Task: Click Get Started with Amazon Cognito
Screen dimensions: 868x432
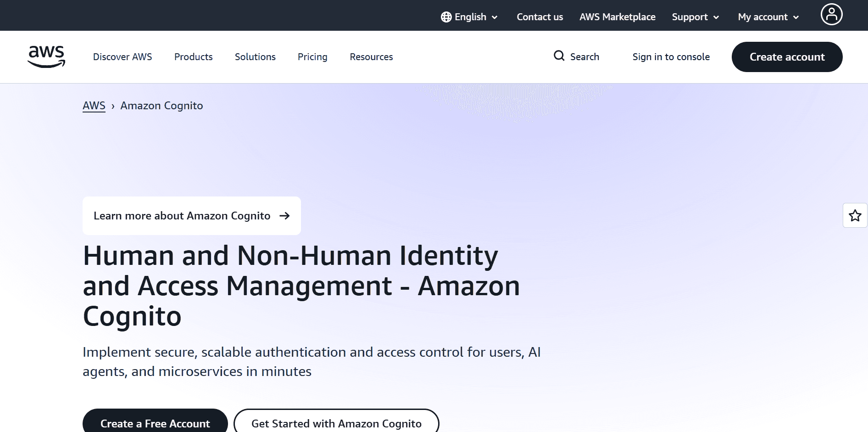Action: 336,423
